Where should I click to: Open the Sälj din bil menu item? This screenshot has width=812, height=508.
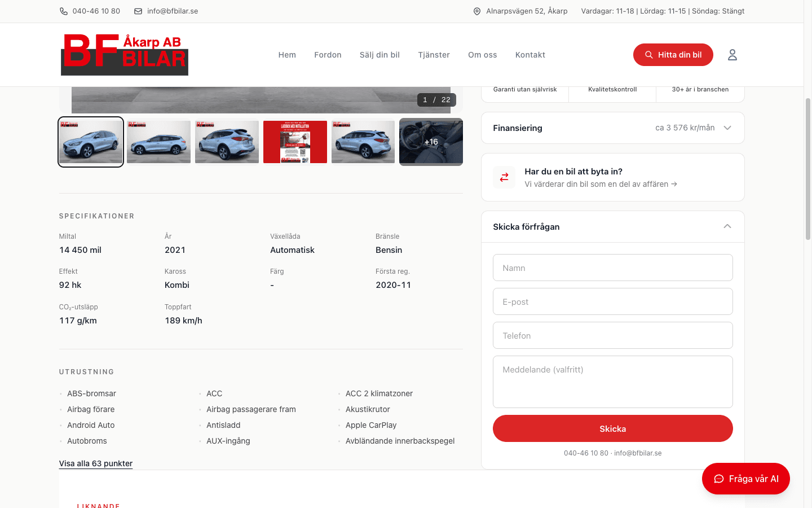click(379, 55)
